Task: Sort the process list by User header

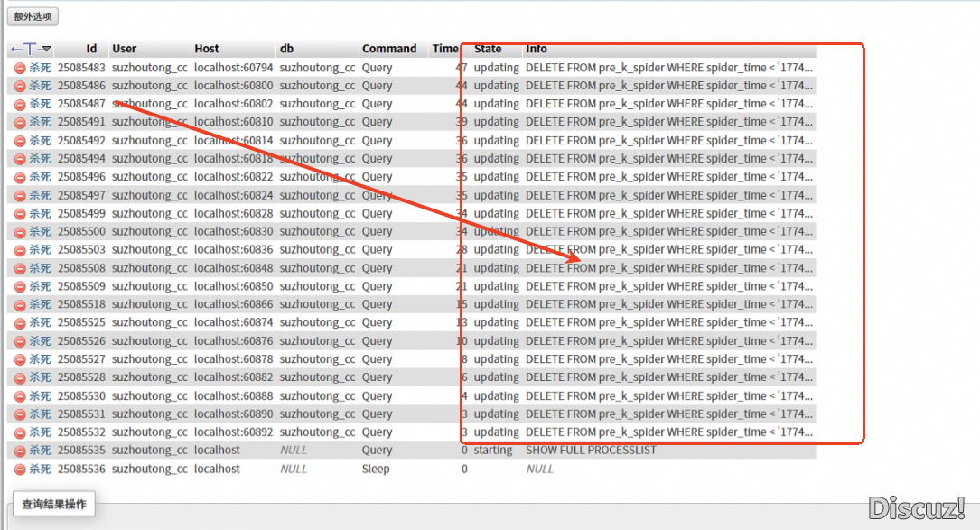Action: [124, 49]
